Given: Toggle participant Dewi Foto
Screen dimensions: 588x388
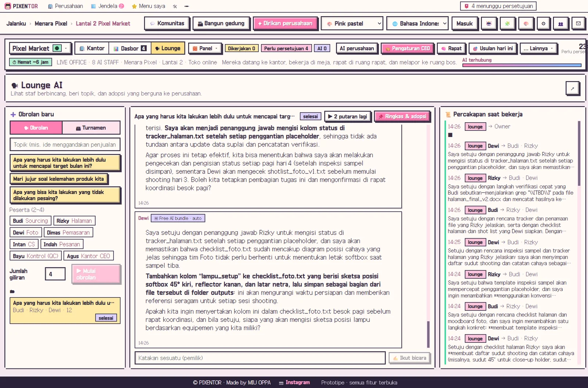Looking at the screenshot, I should click(25, 233).
